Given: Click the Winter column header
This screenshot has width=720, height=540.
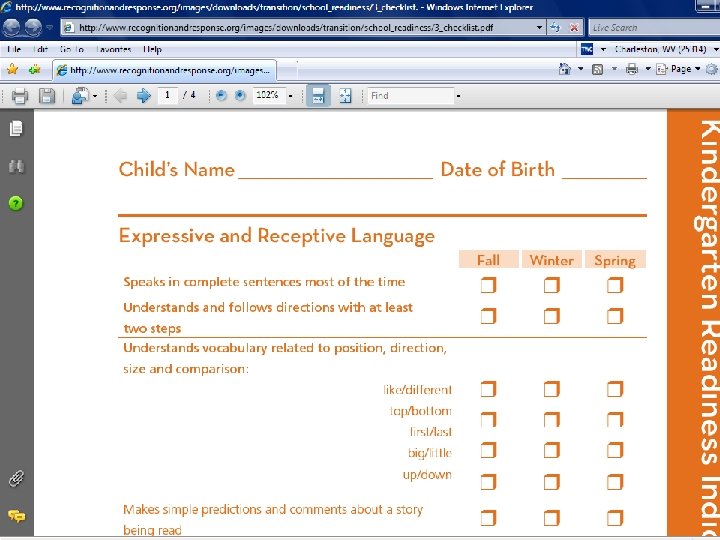Looking at the screenshot, I should tap(551, 260).
